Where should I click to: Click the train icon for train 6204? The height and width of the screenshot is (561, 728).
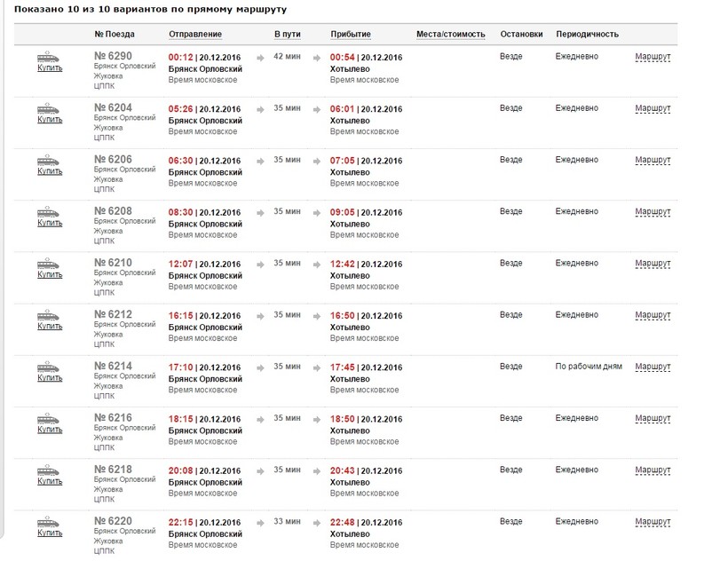click(49, 109)
